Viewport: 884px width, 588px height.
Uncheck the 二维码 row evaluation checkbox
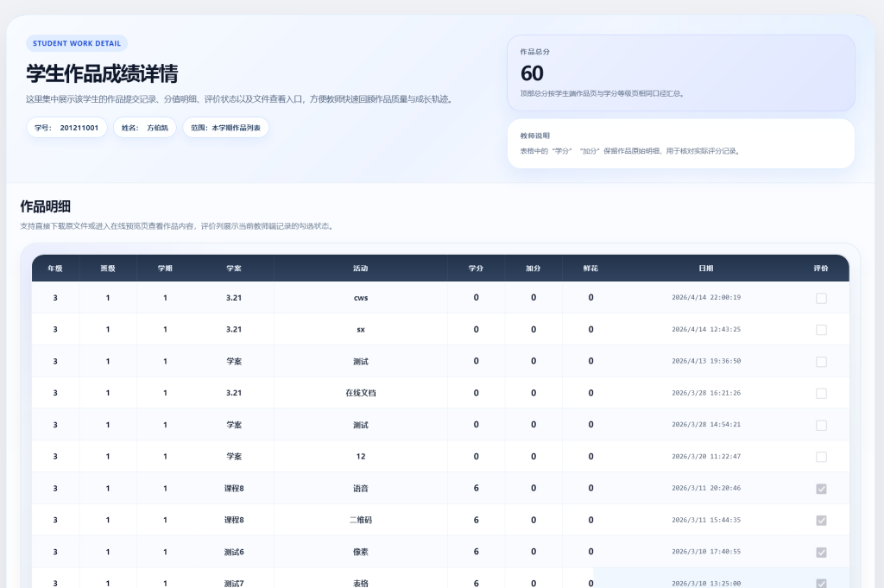coord(821,520)
